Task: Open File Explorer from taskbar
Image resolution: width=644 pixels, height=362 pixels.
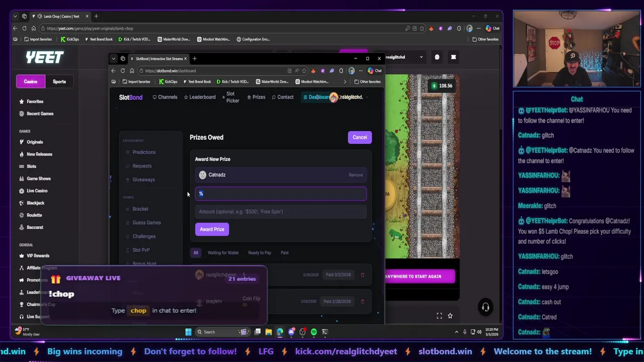Action: pos(269,332)
